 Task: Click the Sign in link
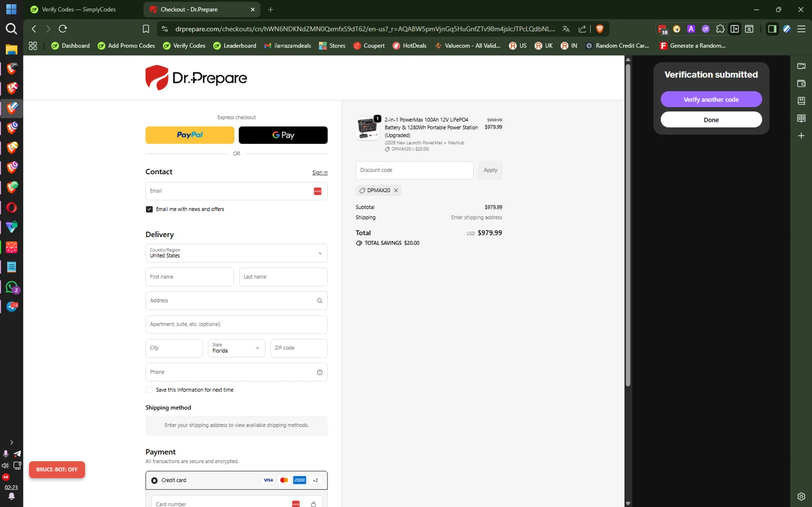(x=320, y=173)
